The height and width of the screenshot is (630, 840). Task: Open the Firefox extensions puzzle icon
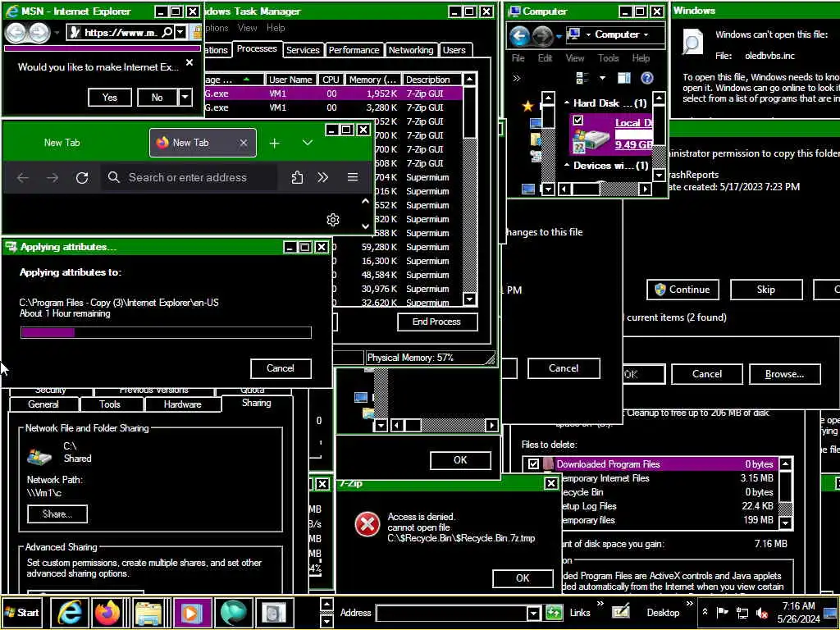(297, 177)
